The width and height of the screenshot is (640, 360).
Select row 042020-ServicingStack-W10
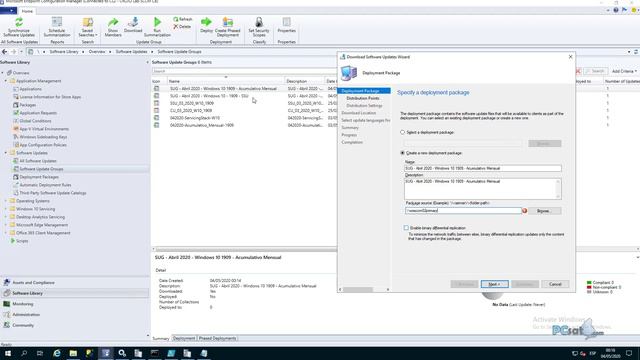pos(244,118)
